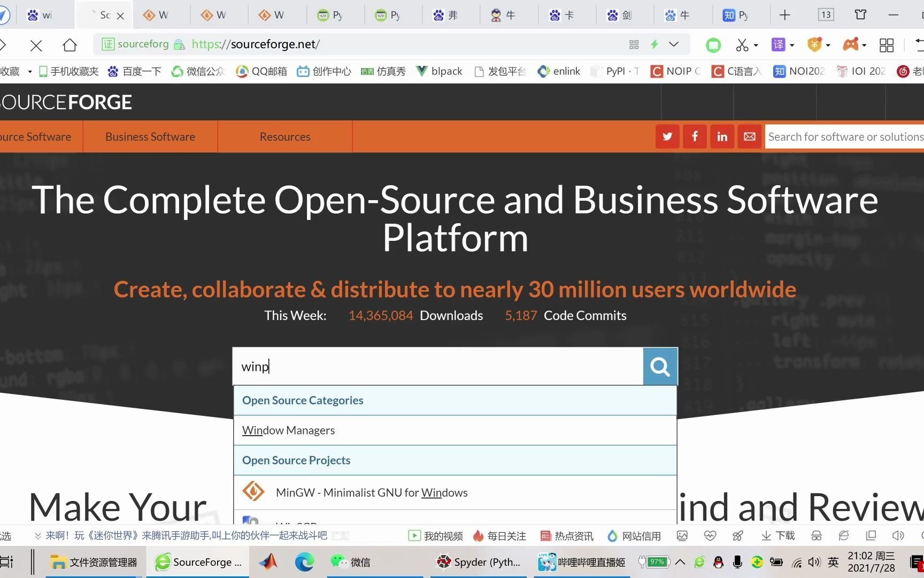This screenshot has height=578, width=924.
Task: Open Microsoft Edge from the taskbar
Action: tap(304, 562)
